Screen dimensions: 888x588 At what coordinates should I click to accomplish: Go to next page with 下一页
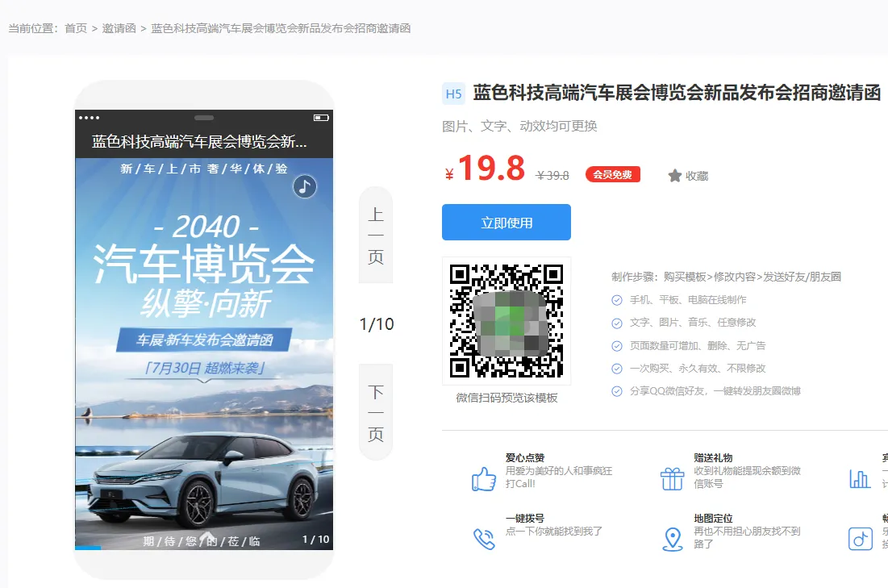[376, 412]
